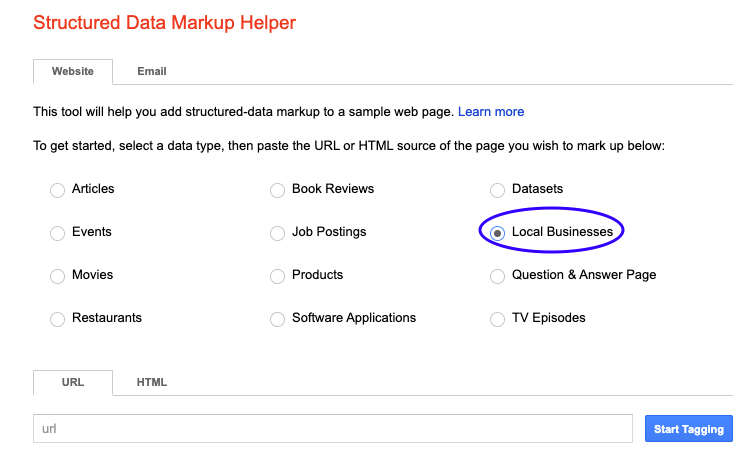
Task: Switch to the Email tab
Action: tap(152, 72)
